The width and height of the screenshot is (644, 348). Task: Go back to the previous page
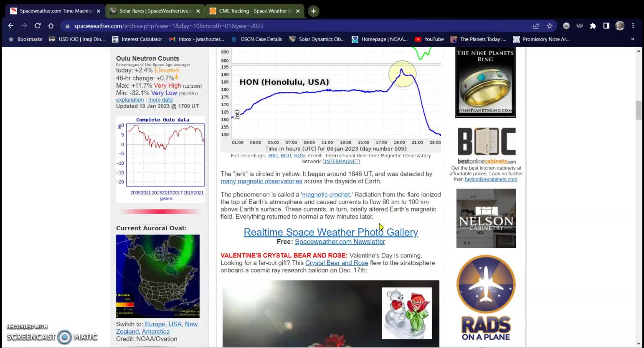click(x=11, y=26)
